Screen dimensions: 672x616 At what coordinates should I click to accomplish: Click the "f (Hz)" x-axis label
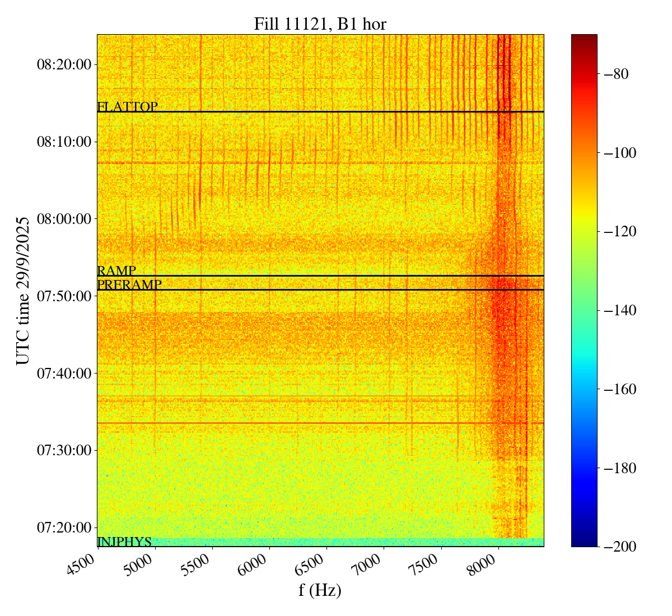tap(320, 590)
